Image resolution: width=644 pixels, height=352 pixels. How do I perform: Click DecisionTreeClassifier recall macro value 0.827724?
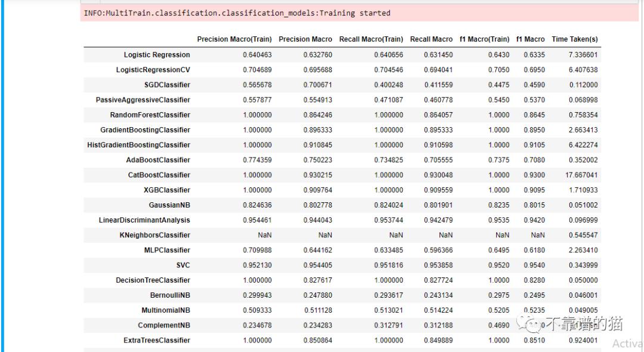(438, 280)
